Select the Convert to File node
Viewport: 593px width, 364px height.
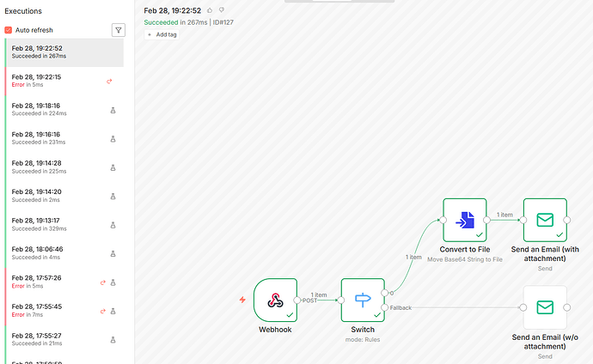(x=465, y=220)
